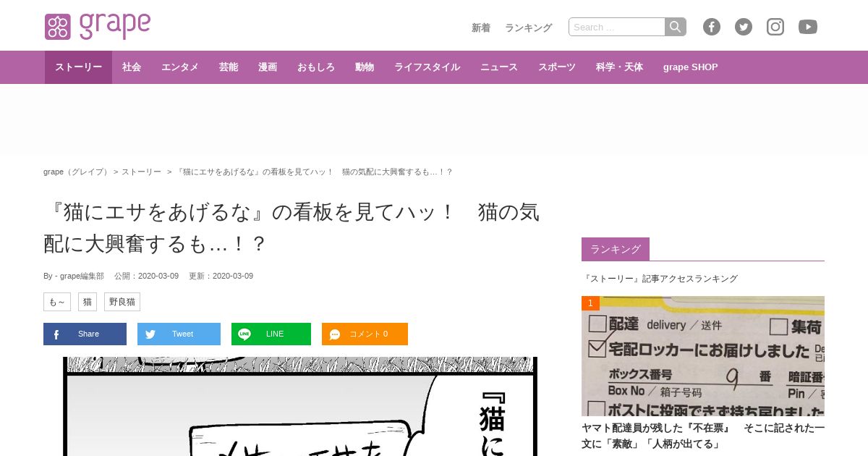The height and width of the screenshot is (456, 868).
Task: Click the grape logo
Action: [x=98, y=26]
